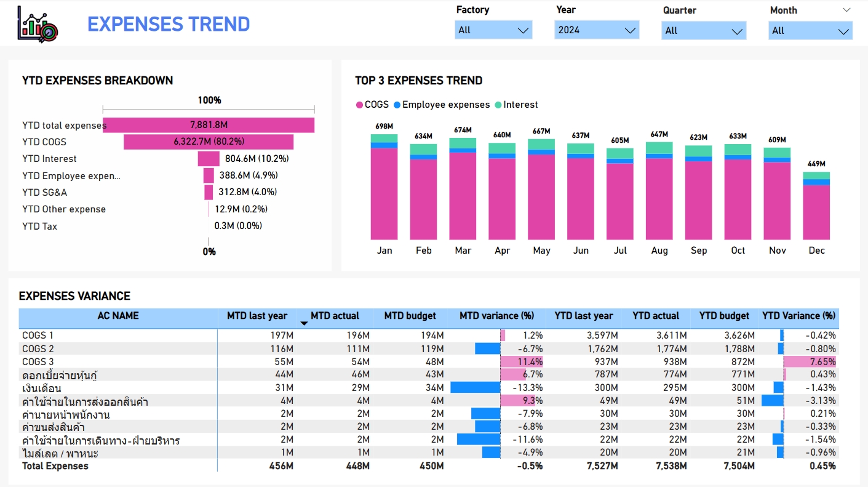The height and width of the screenshot is (487, 868).
Task: Expand the Quarter filter dropdown
Action: click(704, 30)
